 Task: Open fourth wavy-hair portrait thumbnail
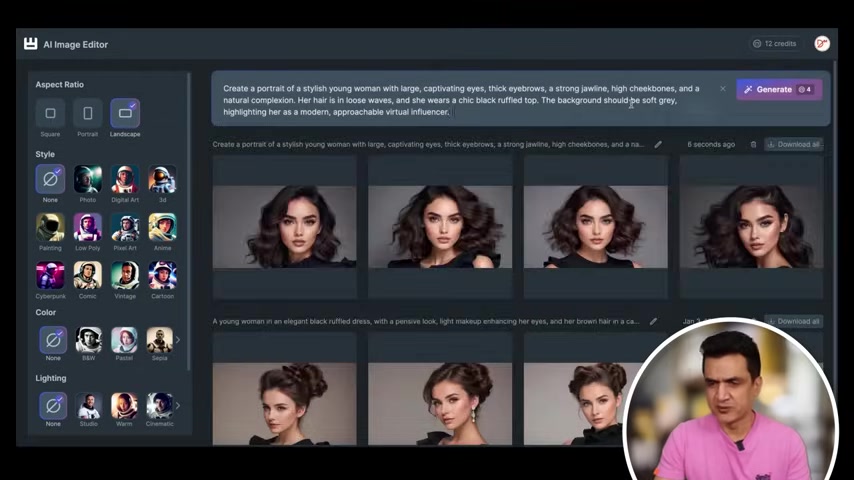tap(752, 227)
